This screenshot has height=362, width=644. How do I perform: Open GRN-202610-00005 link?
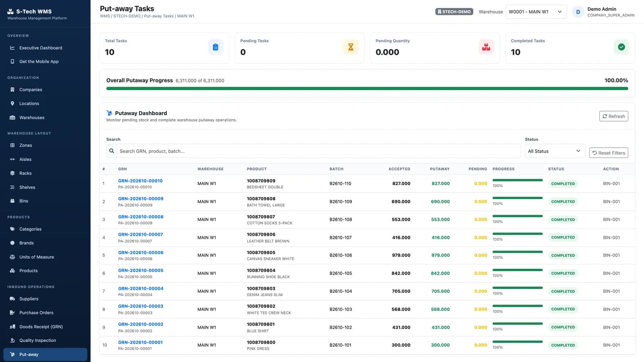(140, 271)
